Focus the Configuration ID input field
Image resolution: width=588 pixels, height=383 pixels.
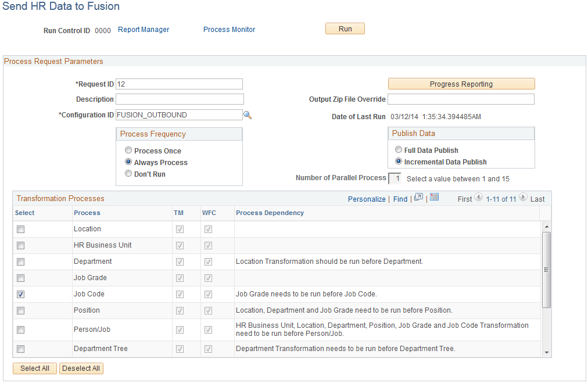click(x=180, y=115)
